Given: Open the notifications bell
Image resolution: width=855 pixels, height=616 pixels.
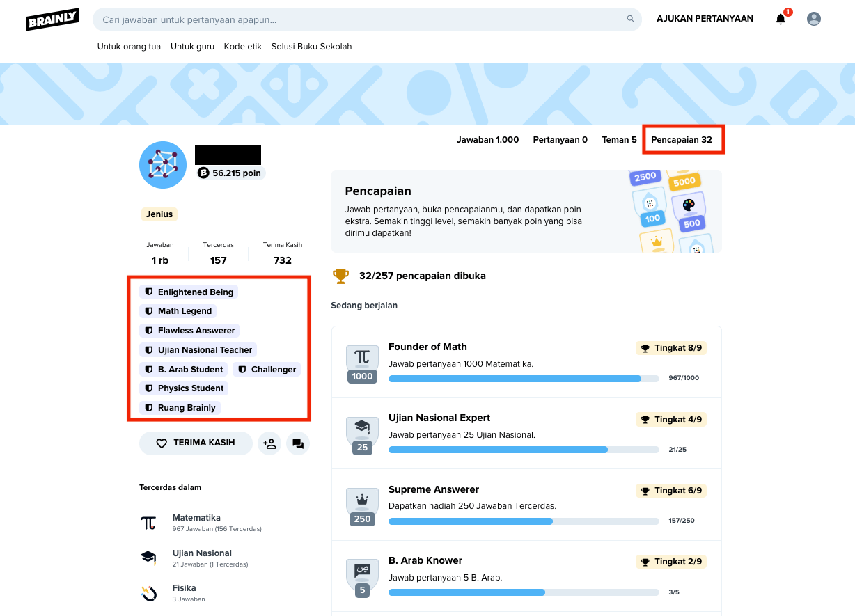Looking at the screenshot, I should pos(781,19).
